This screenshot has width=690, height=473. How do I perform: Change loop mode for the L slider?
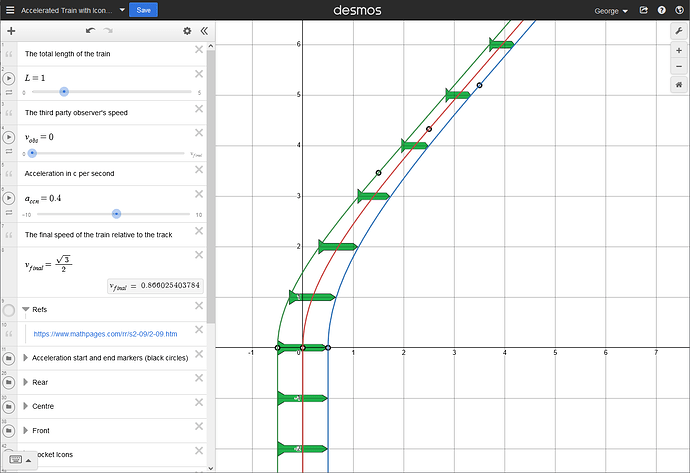coord(9,92)
